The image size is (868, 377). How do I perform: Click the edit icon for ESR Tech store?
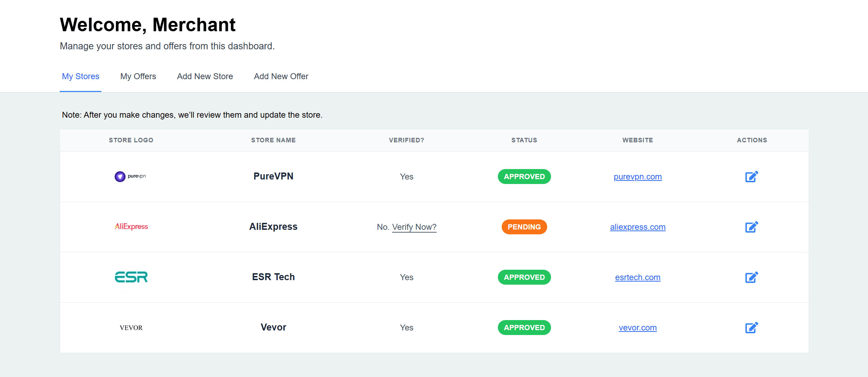(x=752, y=277)
